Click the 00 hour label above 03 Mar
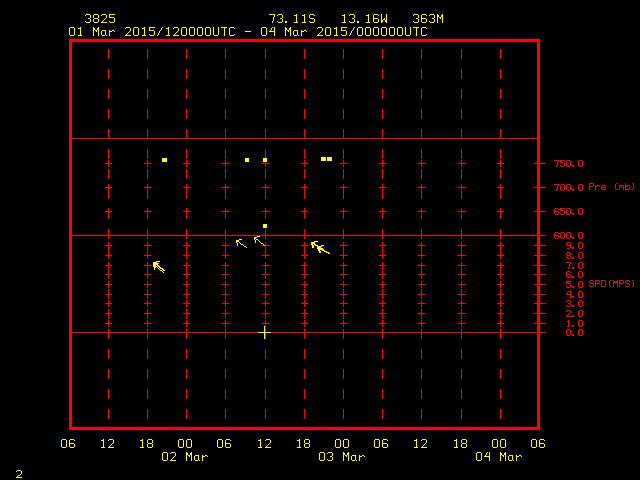 342,444
